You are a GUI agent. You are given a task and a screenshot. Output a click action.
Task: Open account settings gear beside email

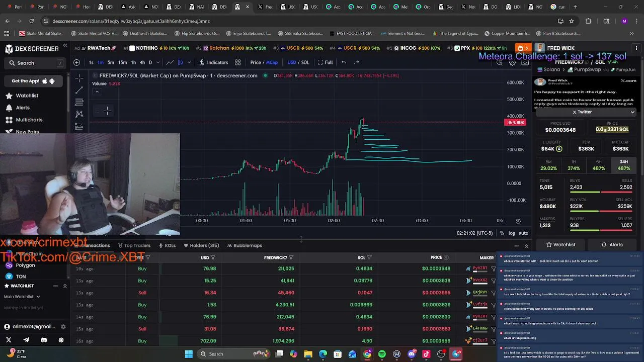pos(63,327)
